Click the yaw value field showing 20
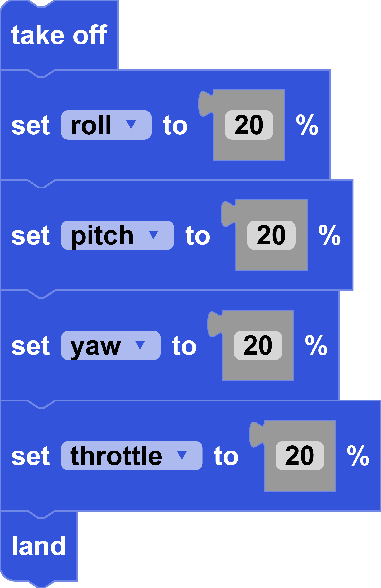The image size is (381, 588). [258, 345]
